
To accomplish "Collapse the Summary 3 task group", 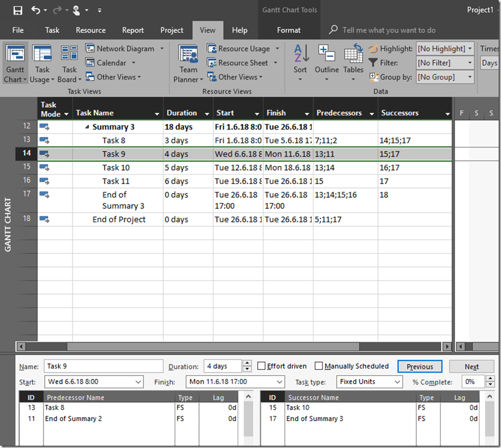I will coord(87,127).
